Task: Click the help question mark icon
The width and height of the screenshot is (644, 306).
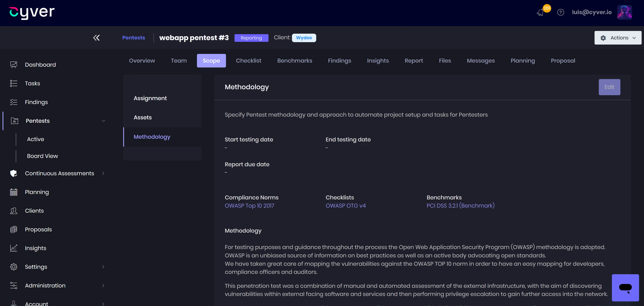Action: click(x=560, y=12)
